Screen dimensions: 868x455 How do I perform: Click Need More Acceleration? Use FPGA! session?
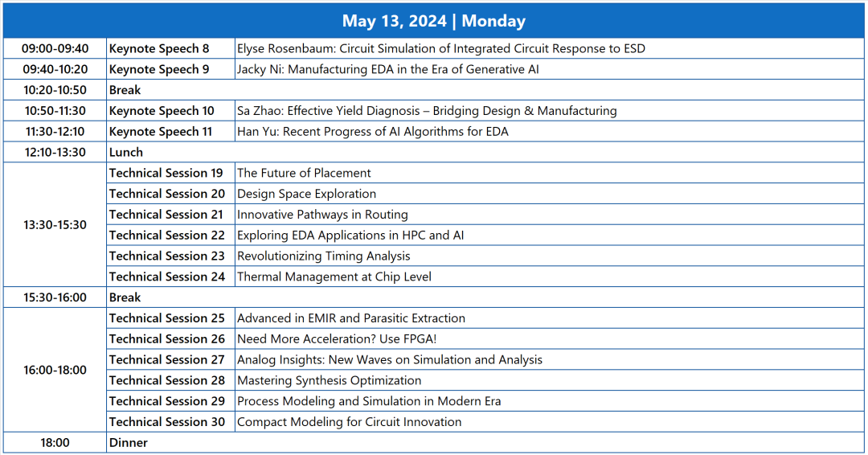point(337,339)
